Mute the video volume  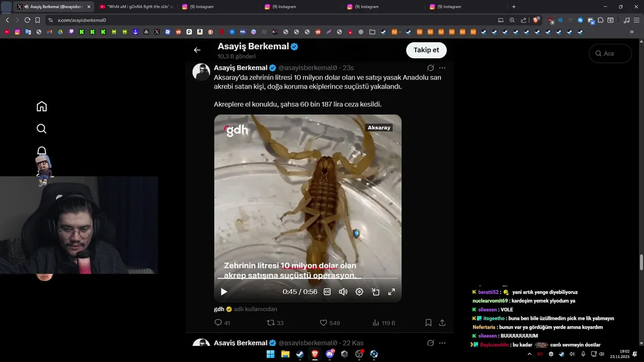(343, 292)
